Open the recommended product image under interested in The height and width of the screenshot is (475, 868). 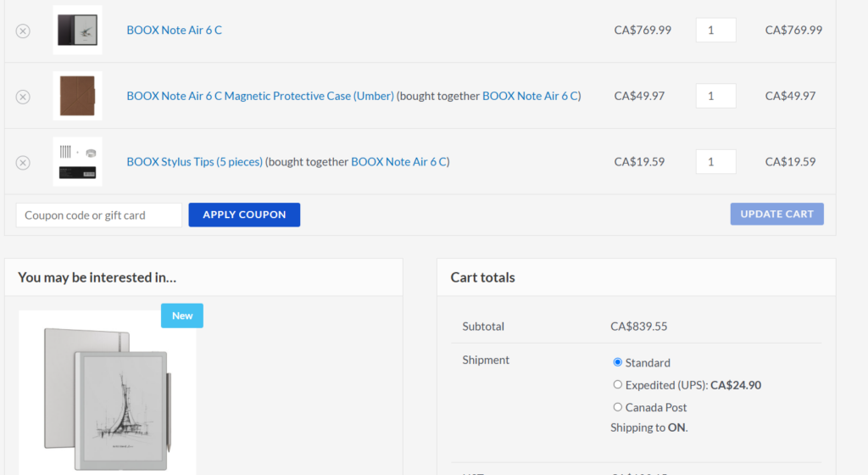108,393
